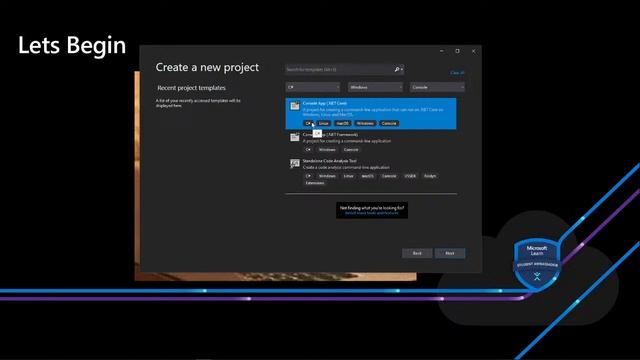Click Windows tag on Console App (.NET Core)
Screen dimensions: 640x360
point(365,123)
